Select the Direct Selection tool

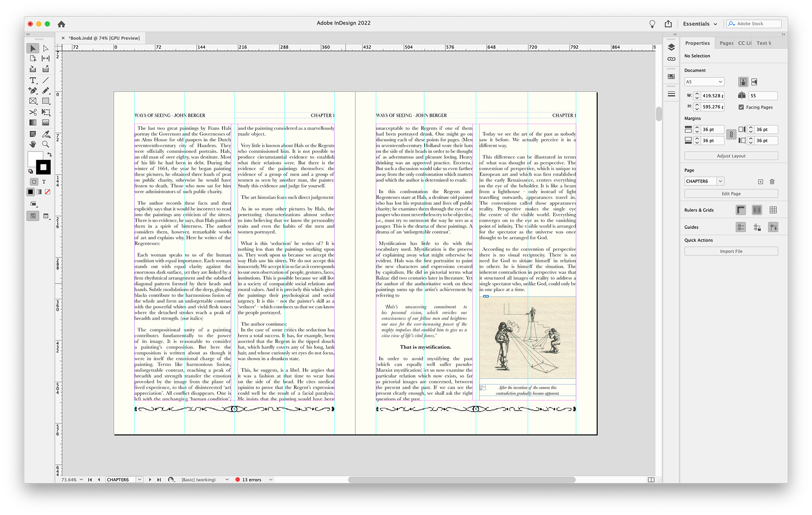click(46, 48)
